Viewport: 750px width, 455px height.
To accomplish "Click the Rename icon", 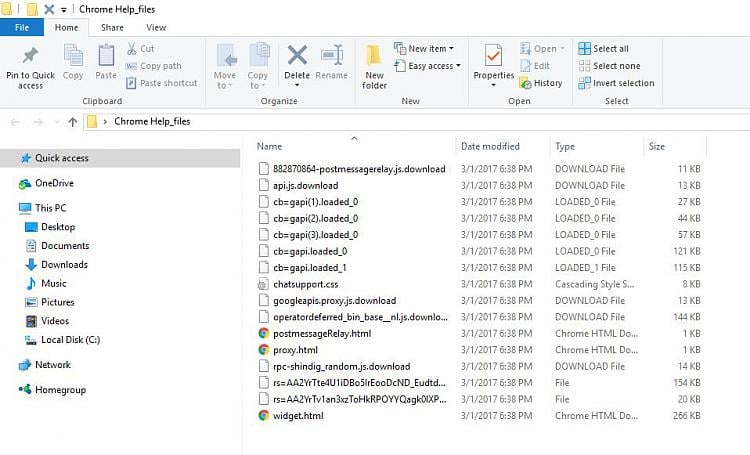I will (332, 55).
